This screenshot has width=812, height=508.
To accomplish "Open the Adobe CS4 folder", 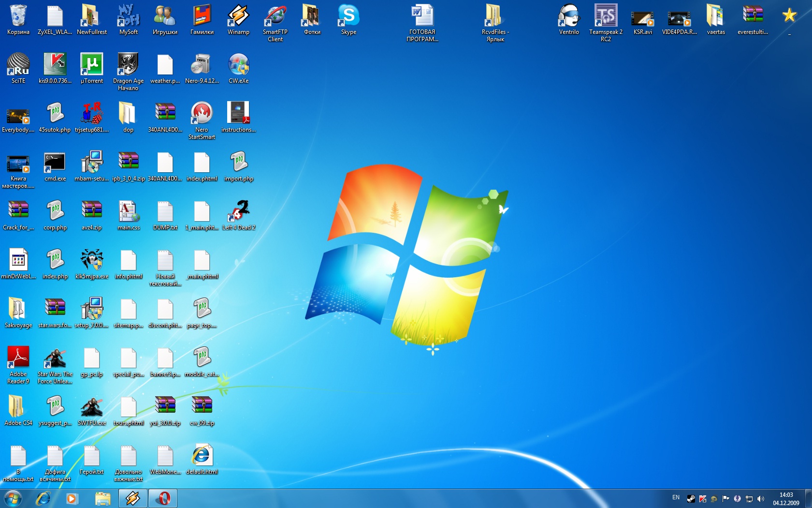I will [18, 411].
